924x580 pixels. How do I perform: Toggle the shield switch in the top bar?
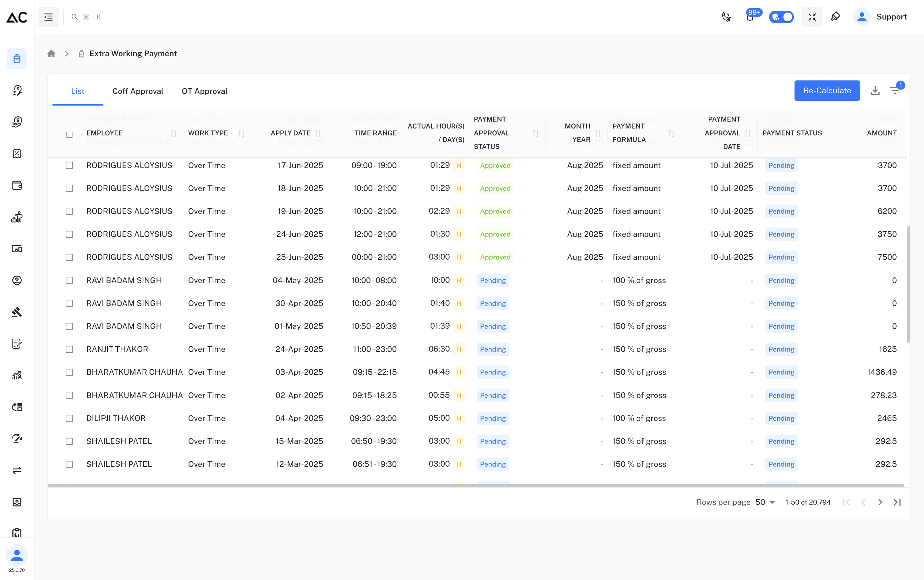click(782, 17)
